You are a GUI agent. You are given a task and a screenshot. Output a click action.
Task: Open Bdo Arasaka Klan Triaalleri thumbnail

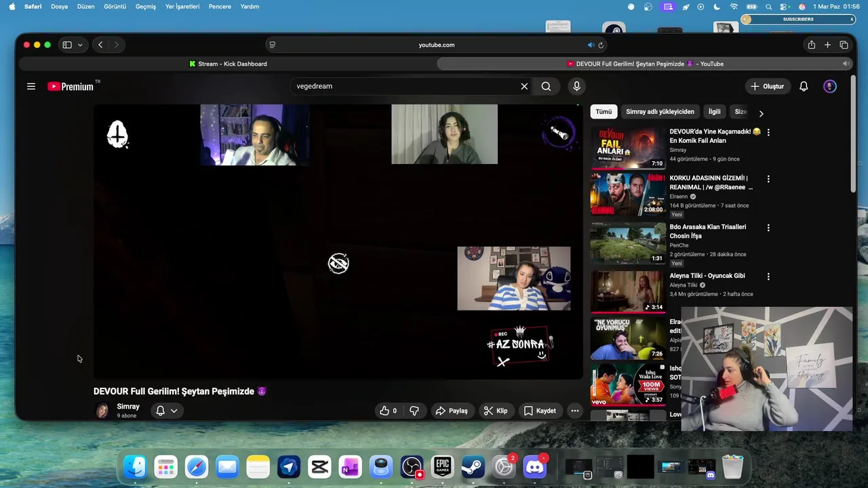628,243
